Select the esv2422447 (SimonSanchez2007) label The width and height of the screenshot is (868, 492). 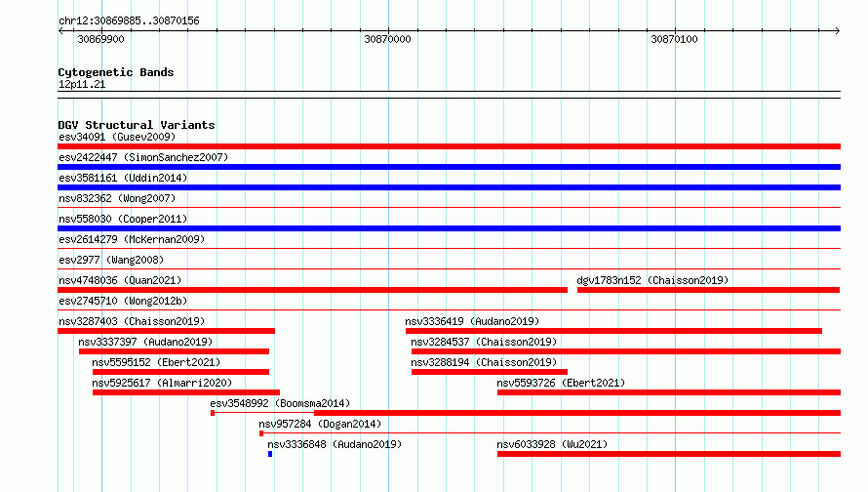pos(143,157)
